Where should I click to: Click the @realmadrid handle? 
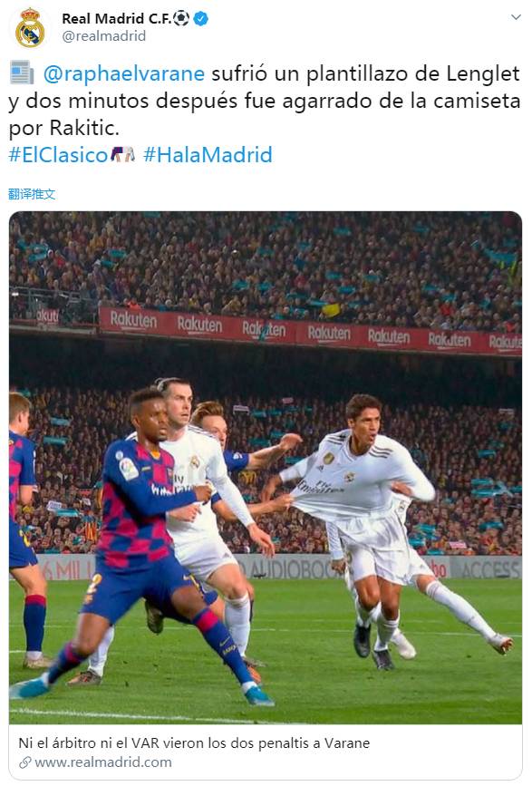coord(103,36)
